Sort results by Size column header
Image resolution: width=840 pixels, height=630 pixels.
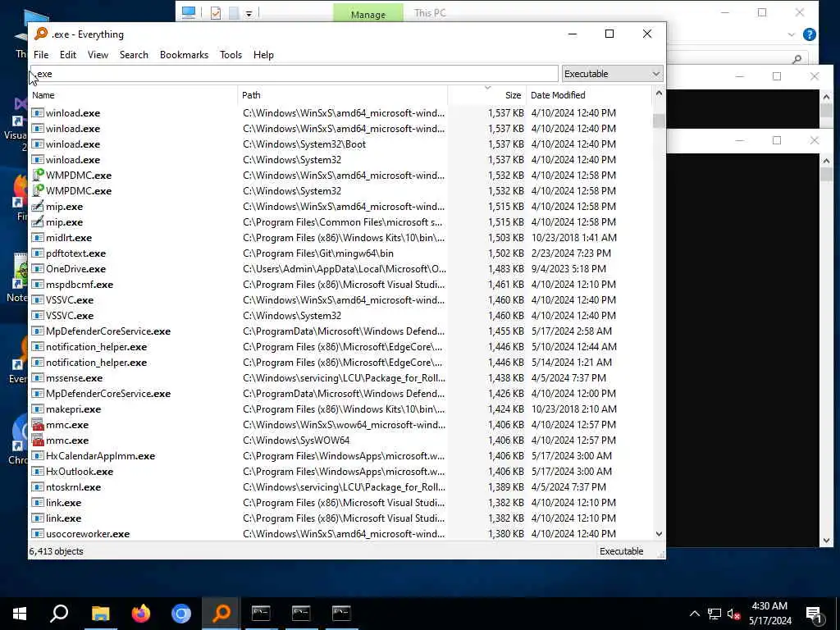(x=486, y=95)
